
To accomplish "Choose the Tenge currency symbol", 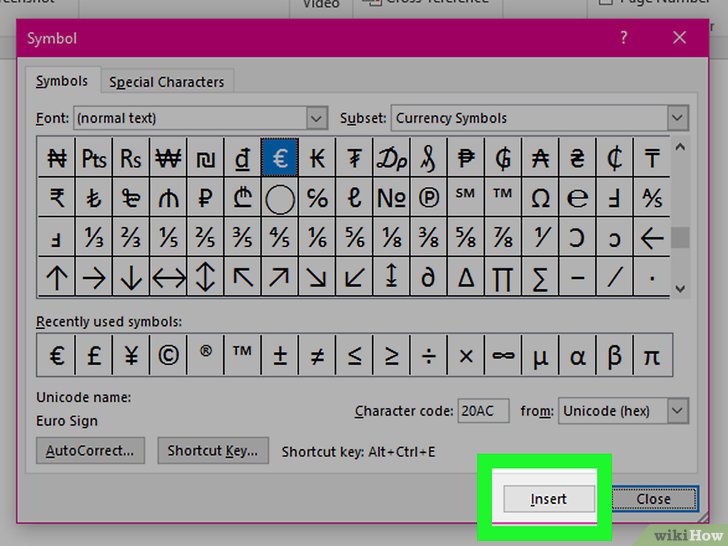I will tap(652, 158).
